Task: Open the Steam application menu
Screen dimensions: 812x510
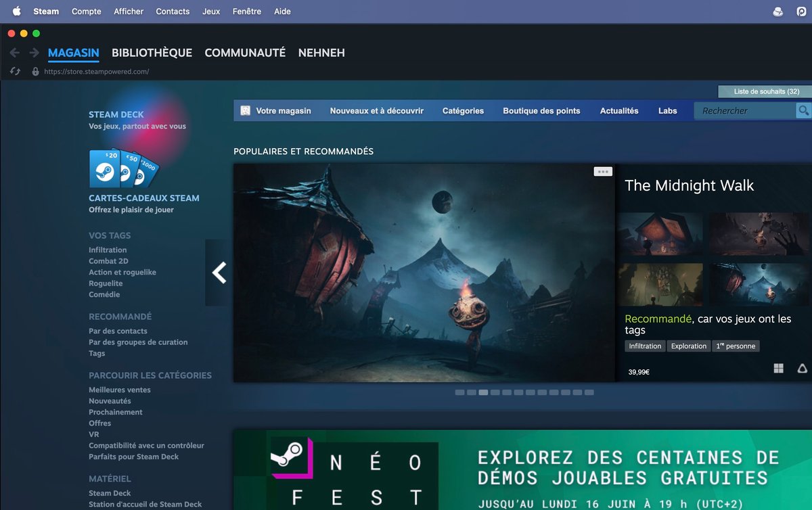Action: [x=46, y=11]
